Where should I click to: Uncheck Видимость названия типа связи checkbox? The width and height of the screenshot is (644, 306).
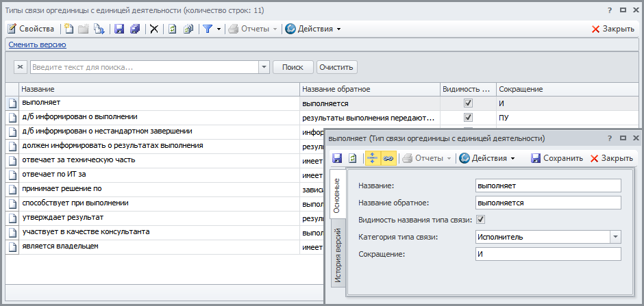coord(481,220)
